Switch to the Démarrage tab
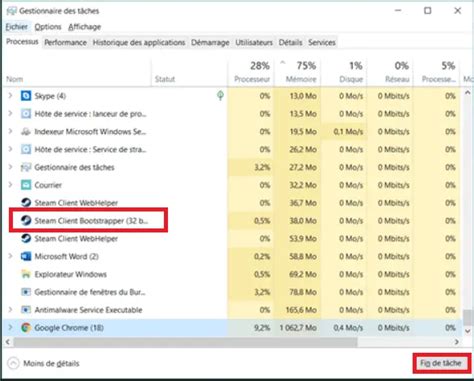 click(210, 43)
